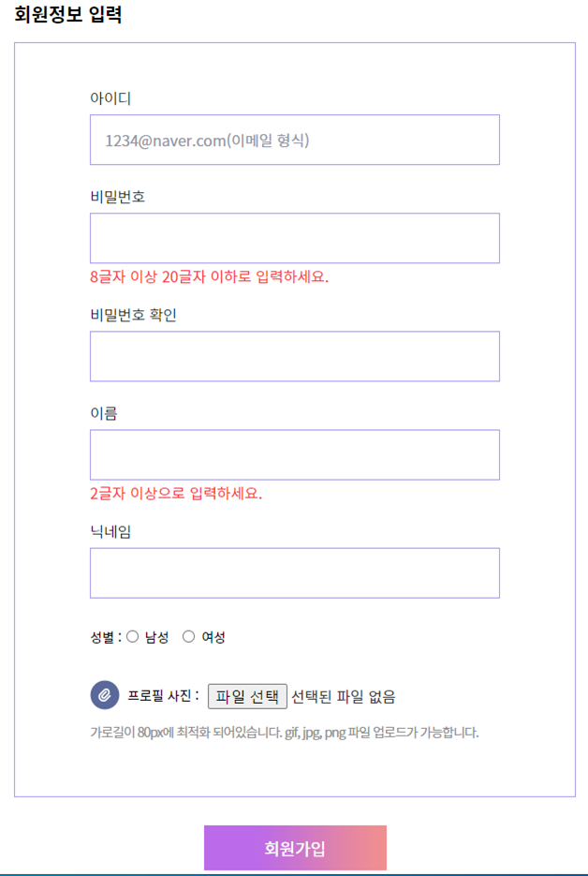Viewport: 588px width, 876px height.
Task: Click the 성별 label
Action: pos(105,638)
